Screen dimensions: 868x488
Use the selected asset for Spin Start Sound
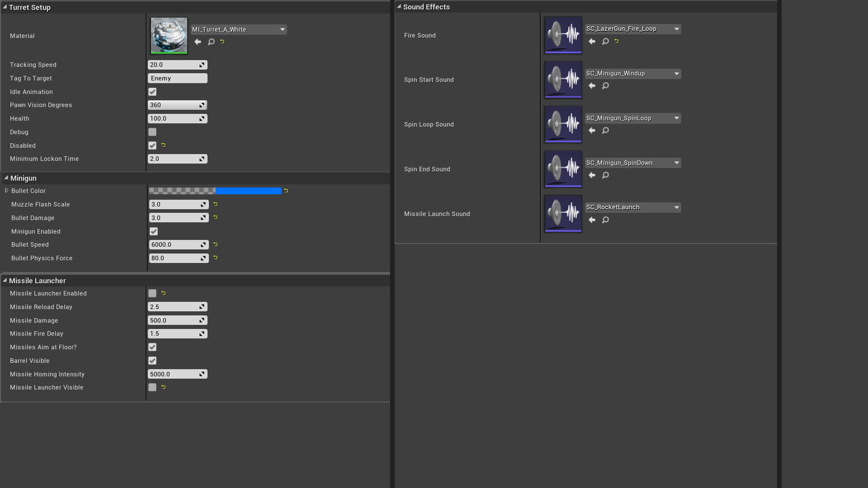(592, 85)
